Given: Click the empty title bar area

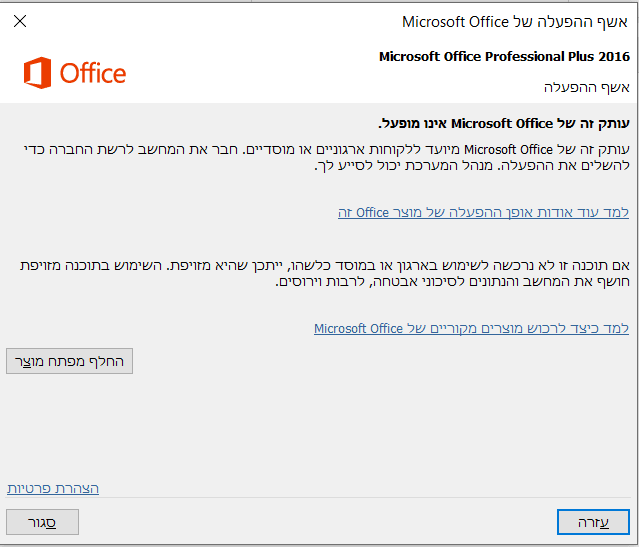Looking at the screenshot, I should tap(200, 21).
